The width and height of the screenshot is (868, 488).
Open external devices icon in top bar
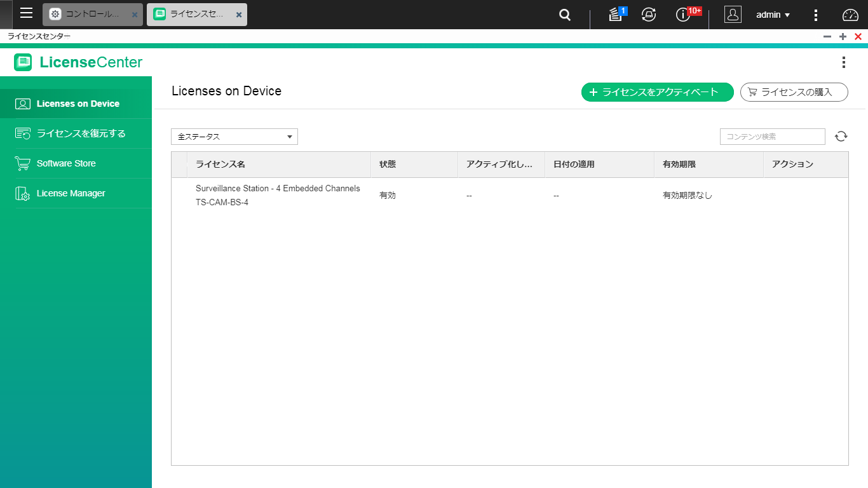pos(649,15)
